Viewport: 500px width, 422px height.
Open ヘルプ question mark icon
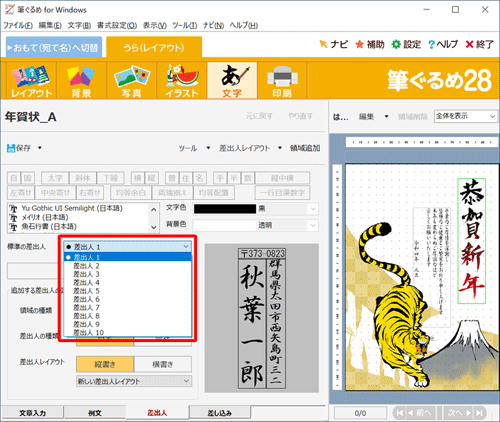(x=432, y=44)
